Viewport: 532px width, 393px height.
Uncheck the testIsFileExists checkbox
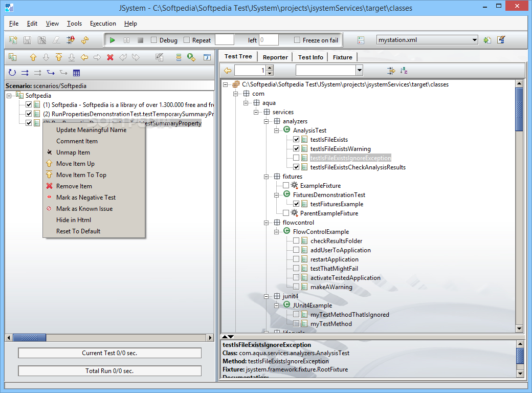click(x=296, y=140)
